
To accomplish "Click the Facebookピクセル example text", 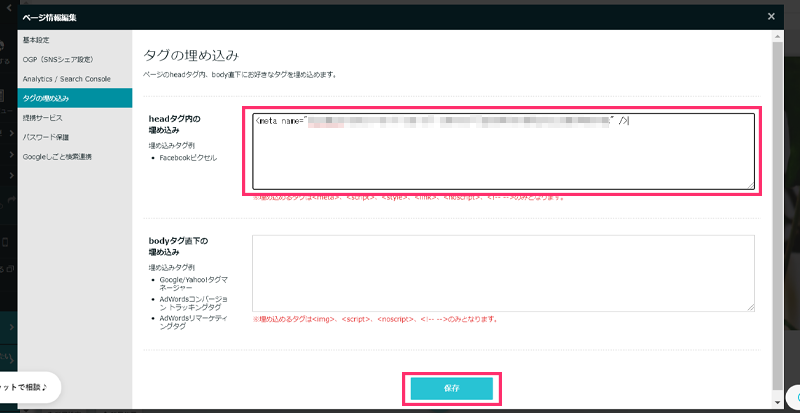I will click(x=187, y=158).
